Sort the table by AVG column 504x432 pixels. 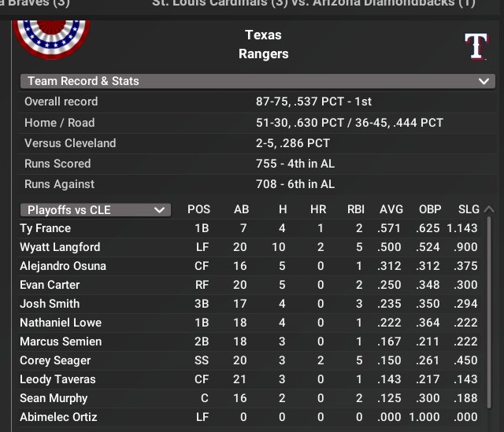tap(391, 209)
